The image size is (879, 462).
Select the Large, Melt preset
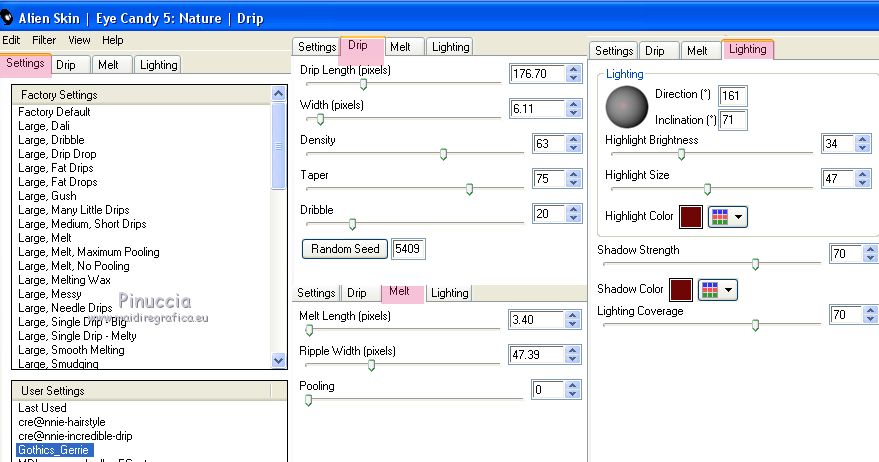[x=45, y=238]
